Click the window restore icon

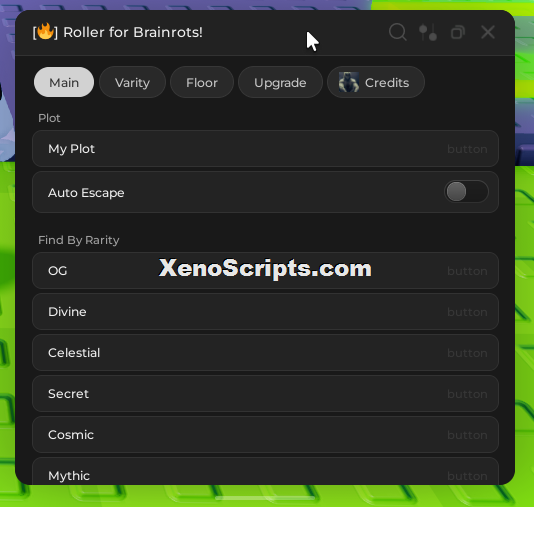click(458, 32)
